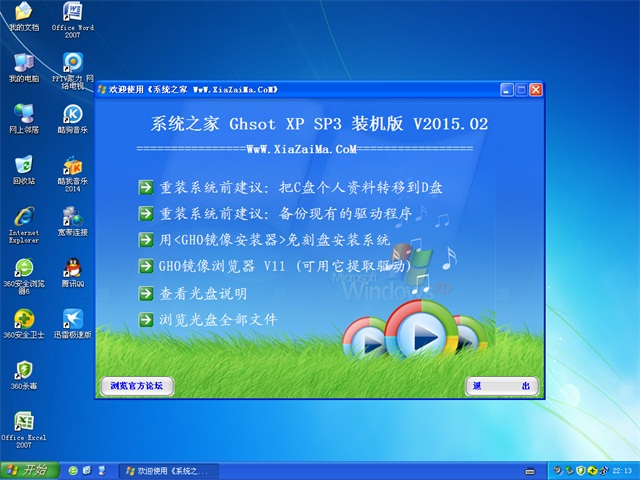Launch 360安全卫士 from desktop

(23, 320)
